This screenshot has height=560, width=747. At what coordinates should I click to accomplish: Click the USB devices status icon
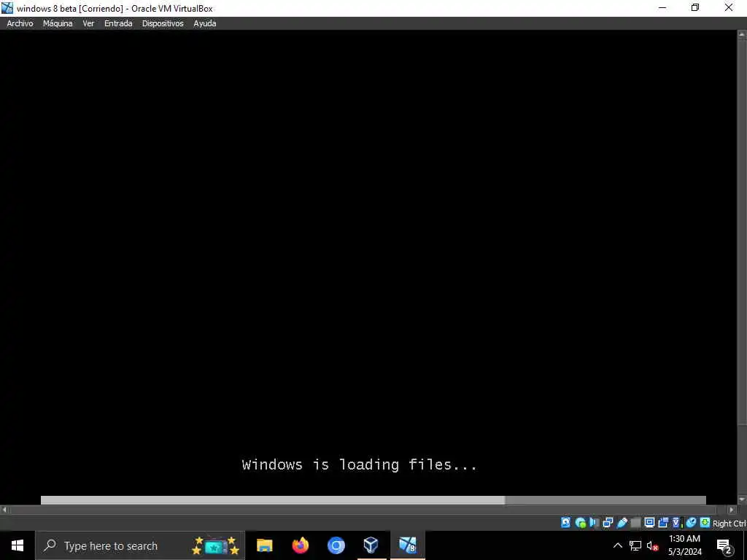point(622,523)
